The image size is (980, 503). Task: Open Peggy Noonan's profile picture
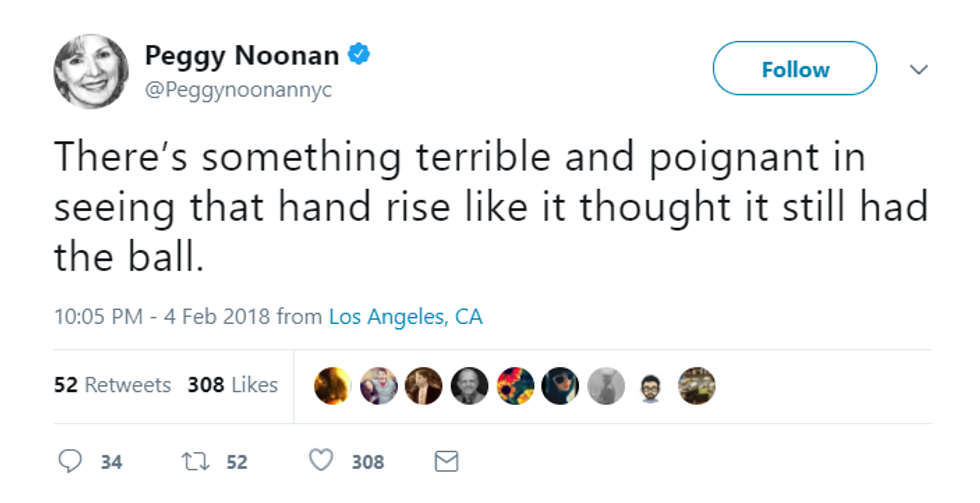click(x=91, y=71)
